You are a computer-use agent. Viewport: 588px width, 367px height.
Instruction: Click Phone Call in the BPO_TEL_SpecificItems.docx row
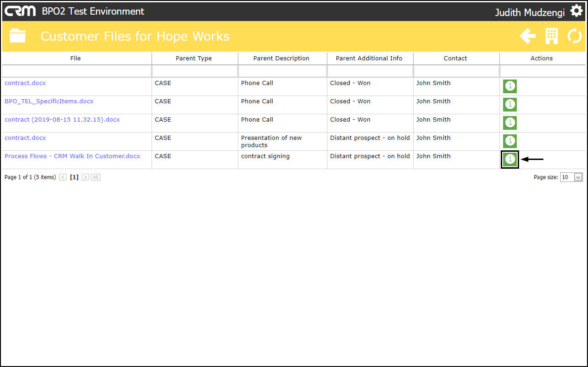click(257, 101)
